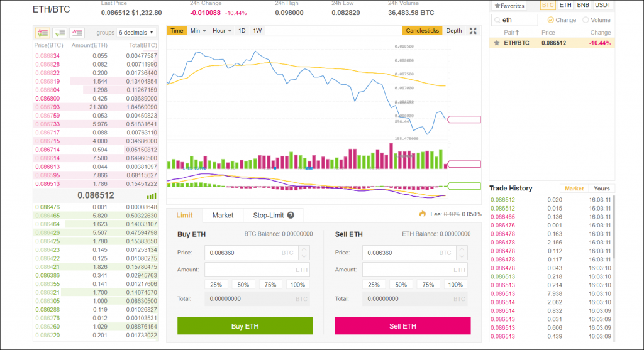Switch chart to Depth view

tap(454, 31)
